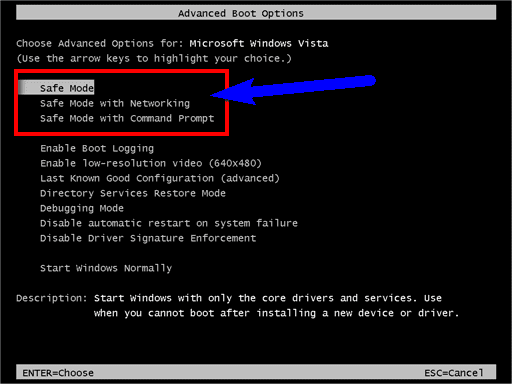This screenshot has height=384, width=512.
Task: Choose Disable automatic restart on system failure
Action: pyautogui.click(x=169, y=223)
